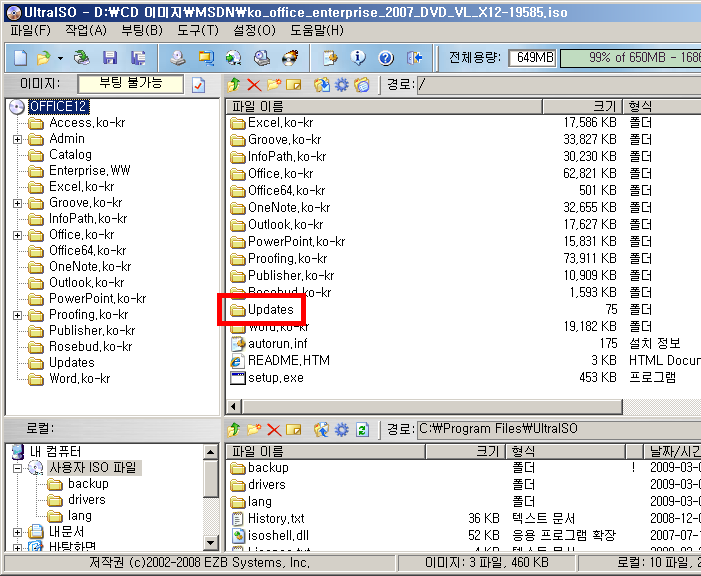Viewport: 701px width, 576px height.
Task: Click the Compress ISO disc drive icon
Action: coord(262,58)
